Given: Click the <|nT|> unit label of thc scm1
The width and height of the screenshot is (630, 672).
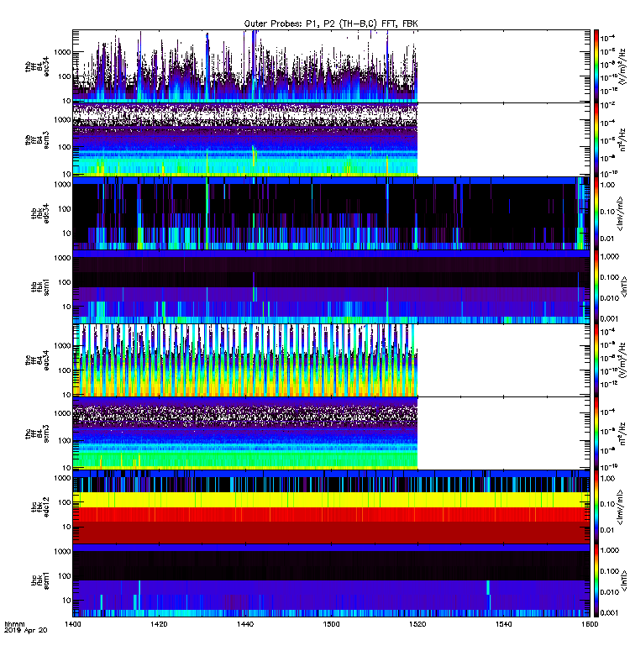Looking at the screenshot, I should (x=624, y=580).
